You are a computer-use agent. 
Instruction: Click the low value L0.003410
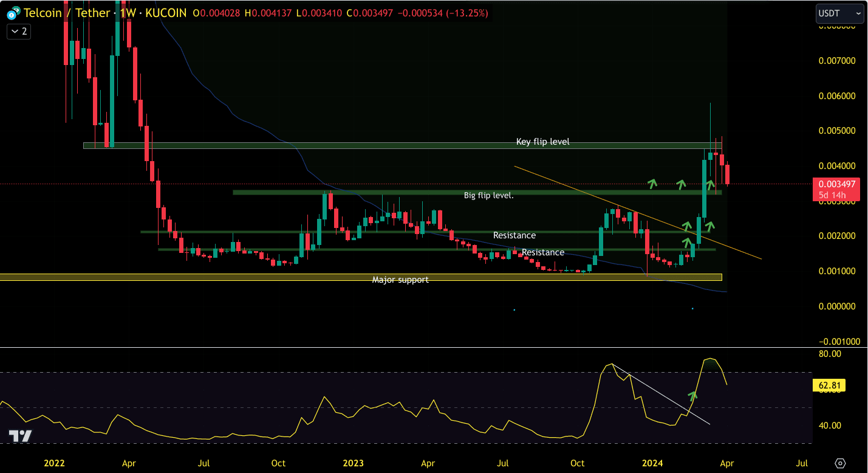click(320, 13)
